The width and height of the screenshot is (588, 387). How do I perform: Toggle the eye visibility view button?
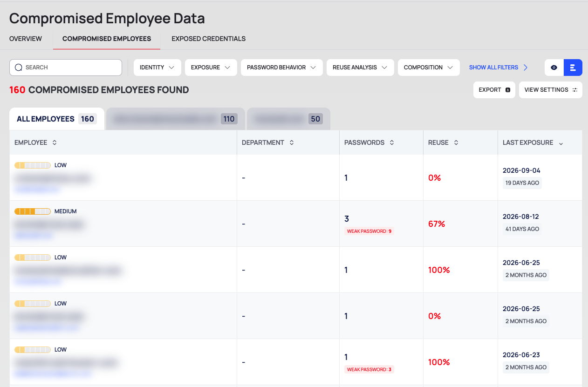(x=554, y=68)
